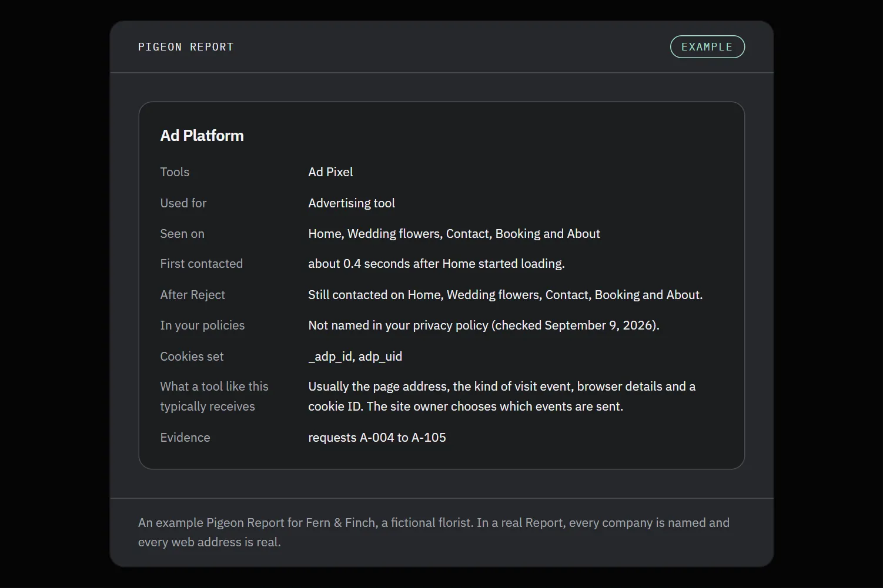The image size is (883, 588).
Task: Select Not named in your privacy policy
Action: (x=484, y=325)
